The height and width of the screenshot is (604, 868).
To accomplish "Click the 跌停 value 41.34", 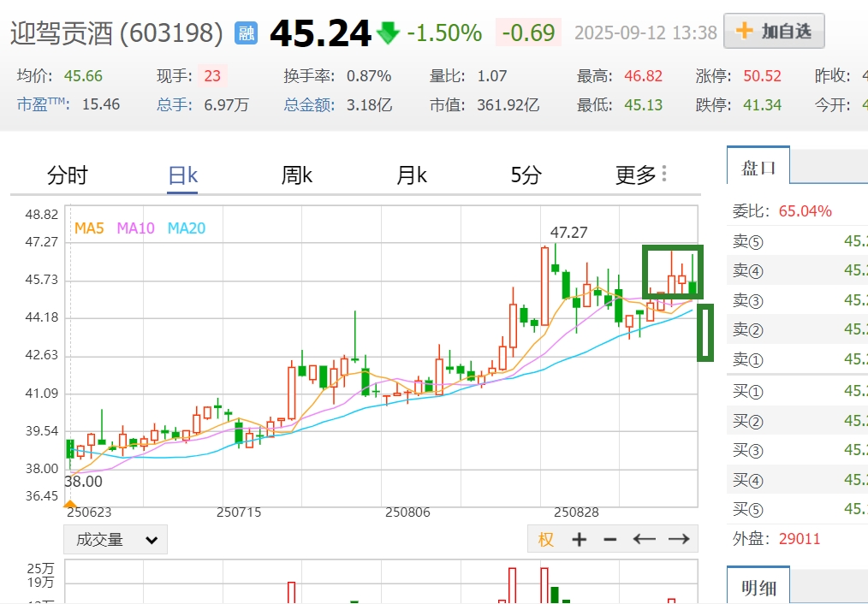I will click(762, 104).
